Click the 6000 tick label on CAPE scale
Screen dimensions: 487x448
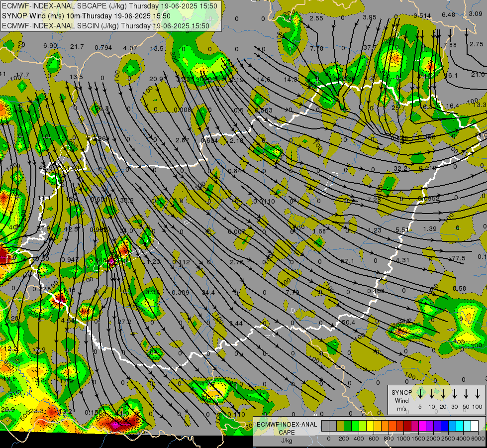pyautogui.click(x=478, y=439)
